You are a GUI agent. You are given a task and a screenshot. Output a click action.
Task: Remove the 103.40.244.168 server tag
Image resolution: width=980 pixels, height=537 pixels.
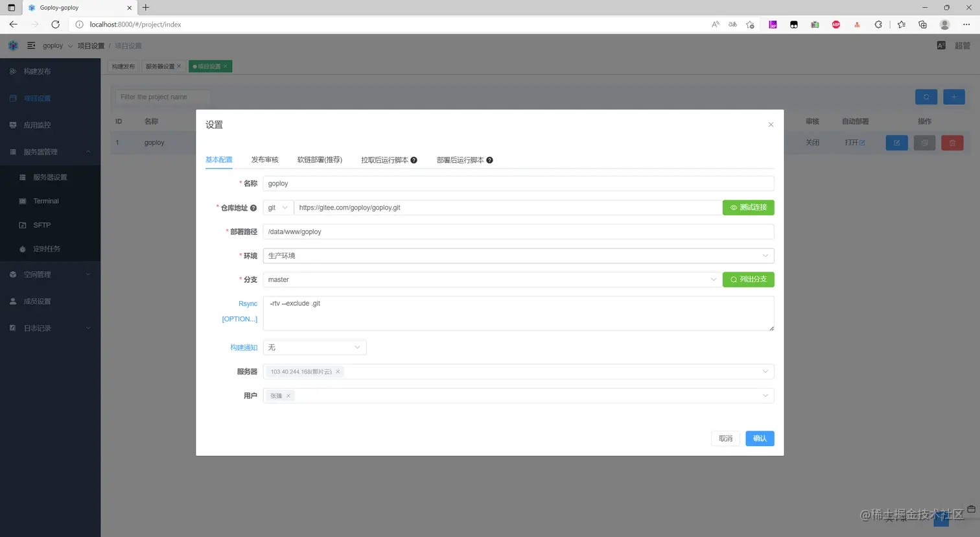(338, 372)
